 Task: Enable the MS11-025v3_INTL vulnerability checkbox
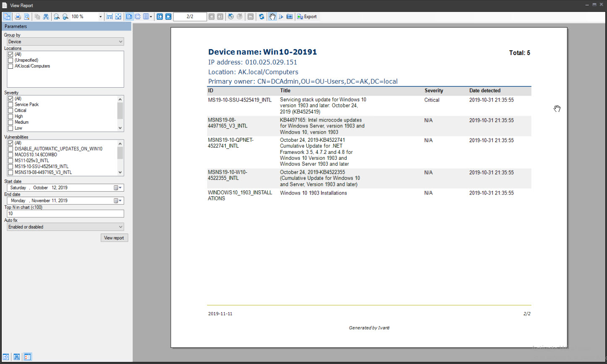pyautogui.click(x=10, y=160)
